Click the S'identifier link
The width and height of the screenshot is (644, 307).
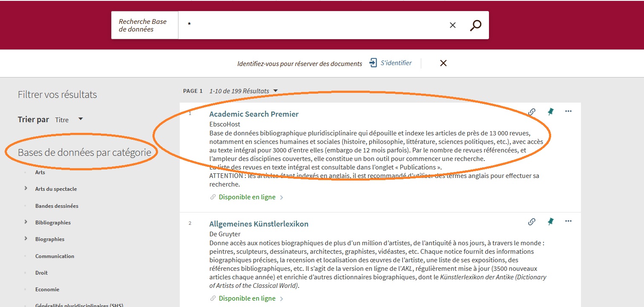point(396,63)
